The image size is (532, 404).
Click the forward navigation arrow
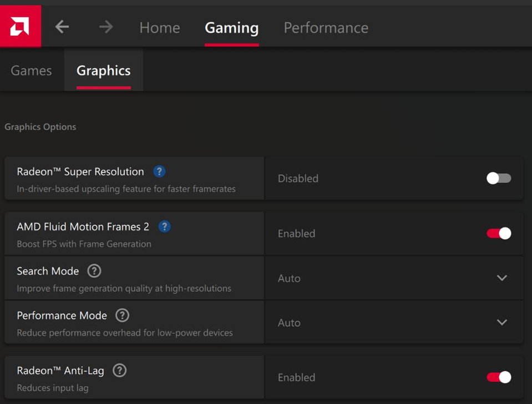point(104,26)
